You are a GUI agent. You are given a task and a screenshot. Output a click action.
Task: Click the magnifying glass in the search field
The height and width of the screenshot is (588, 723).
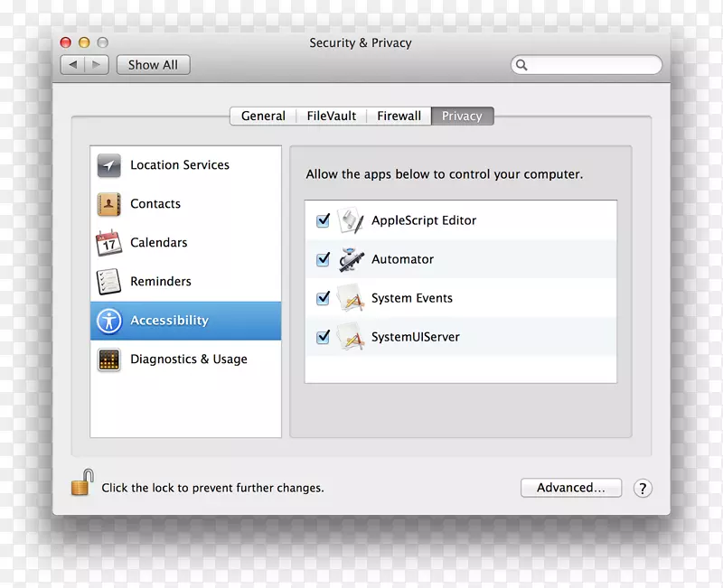point(521,65)
